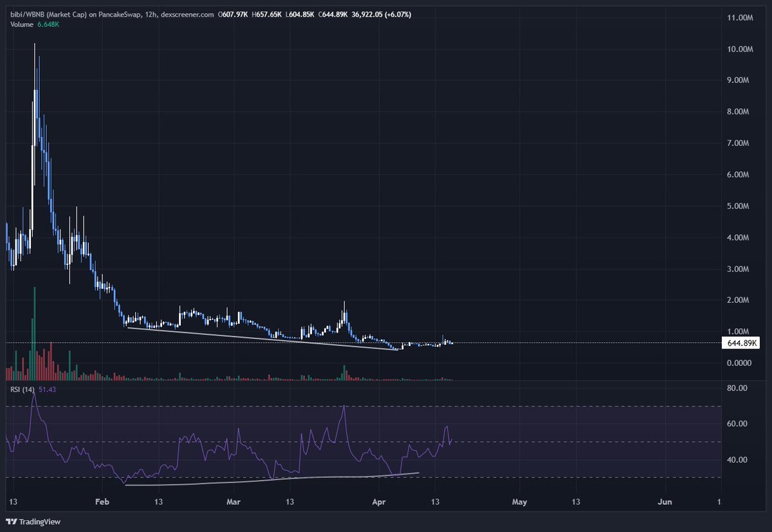Click the Jun label on time axis

[x=666, y=501]
